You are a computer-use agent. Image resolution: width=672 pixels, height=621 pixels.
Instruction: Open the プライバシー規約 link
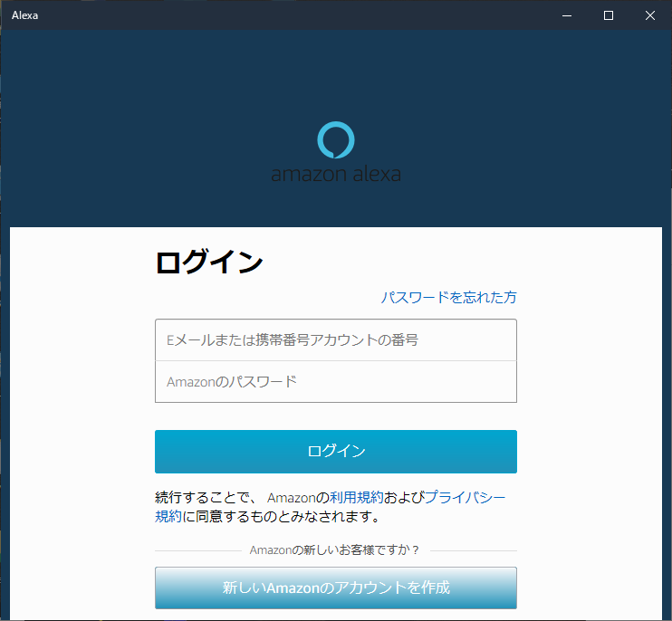[465, 497]
